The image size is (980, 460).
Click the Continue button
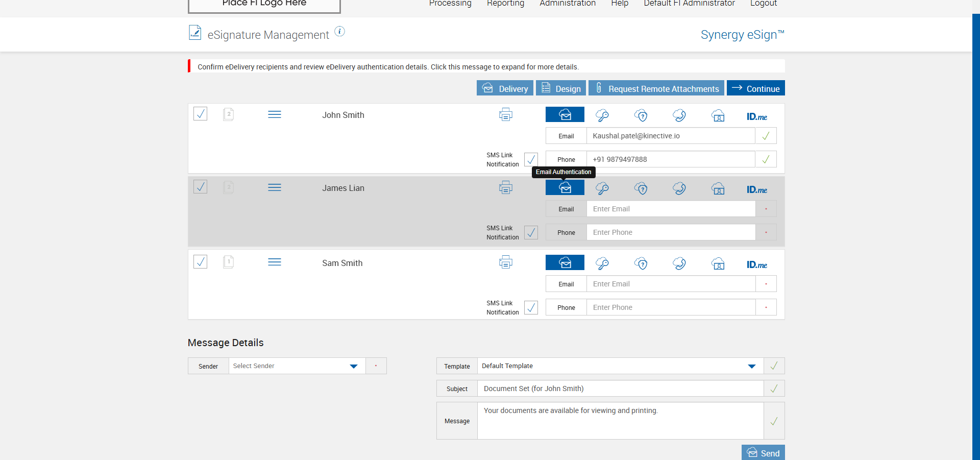point(756,88)
